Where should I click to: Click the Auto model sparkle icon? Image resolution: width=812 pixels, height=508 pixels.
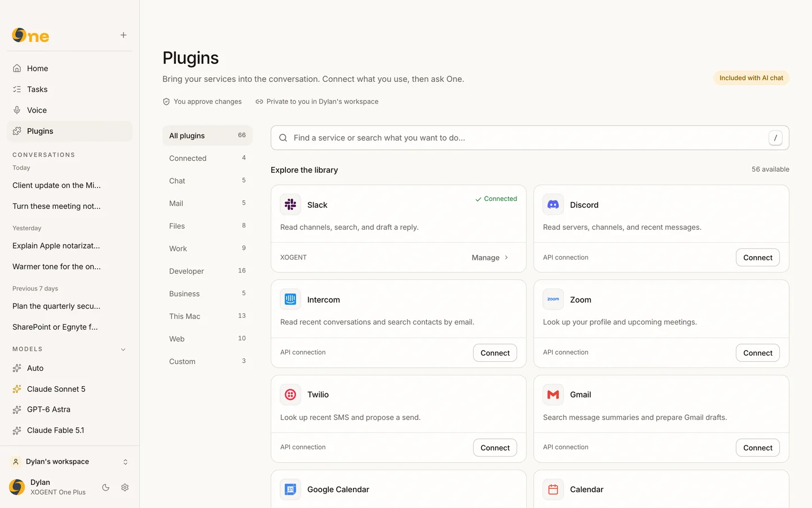point(17,368)
